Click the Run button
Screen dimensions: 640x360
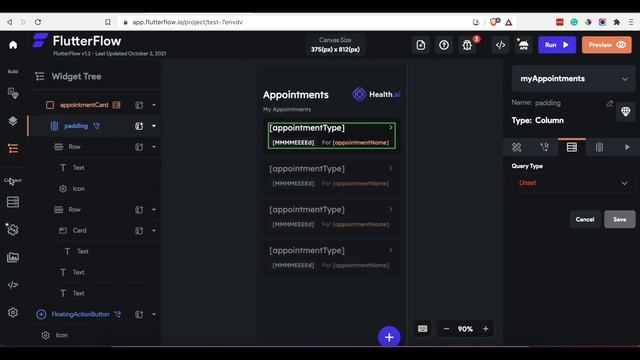(x=557, y=45)
